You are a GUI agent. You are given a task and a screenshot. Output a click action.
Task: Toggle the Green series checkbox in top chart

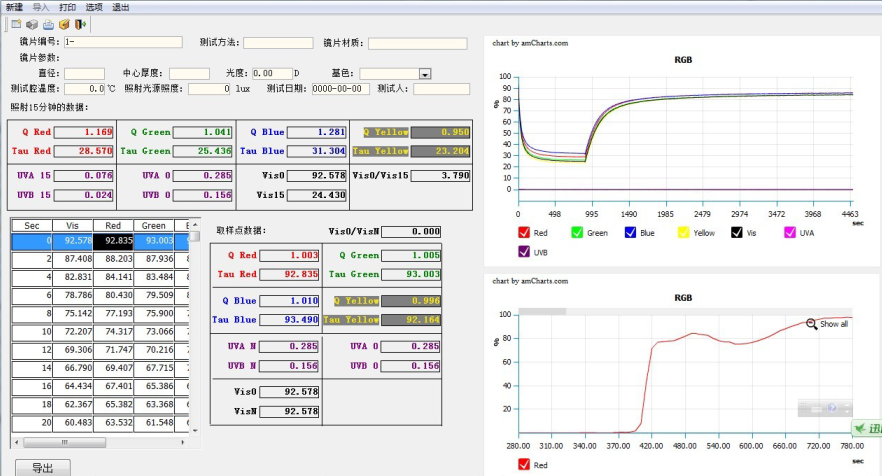tap(578, 233)
